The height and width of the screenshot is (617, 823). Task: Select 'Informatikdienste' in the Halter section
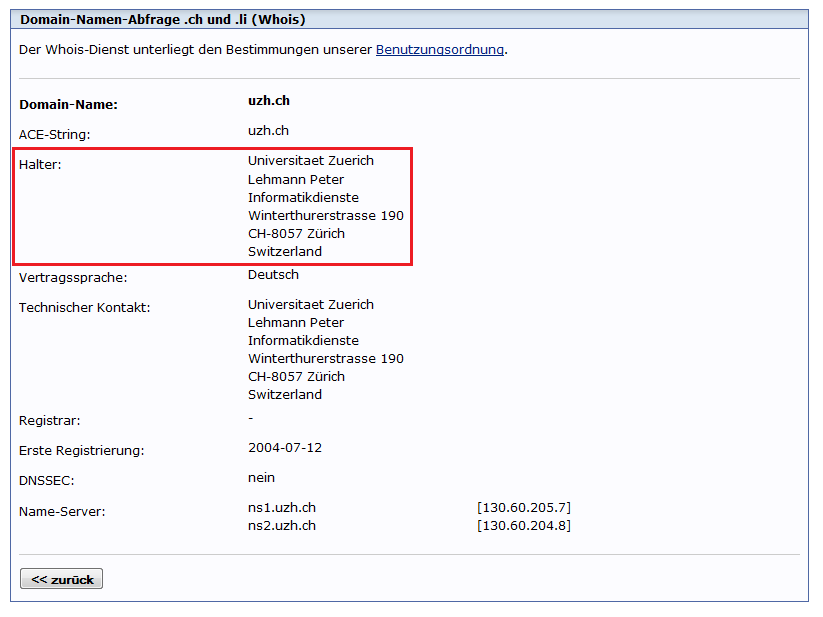(x=303, y=198)
